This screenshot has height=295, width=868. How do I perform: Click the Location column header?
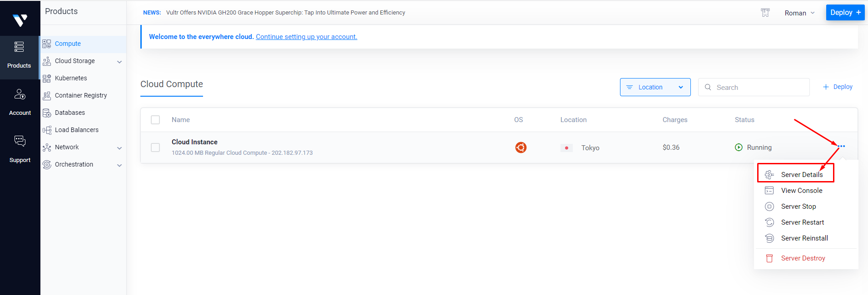pyautogui.click(x=573, y=120)
